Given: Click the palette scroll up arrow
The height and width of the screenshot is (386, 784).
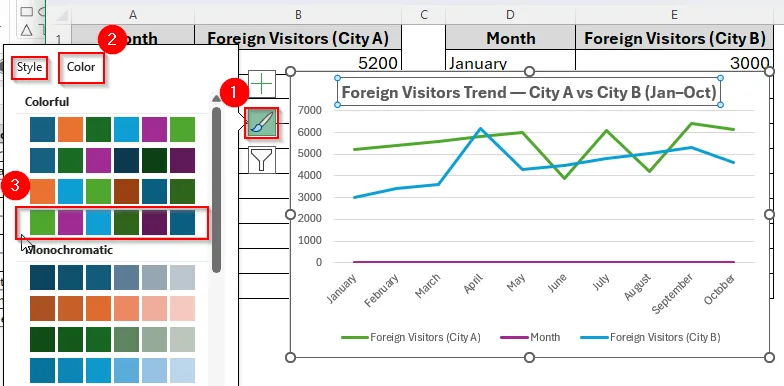Looking at the screenshot, I should [216, 98].
